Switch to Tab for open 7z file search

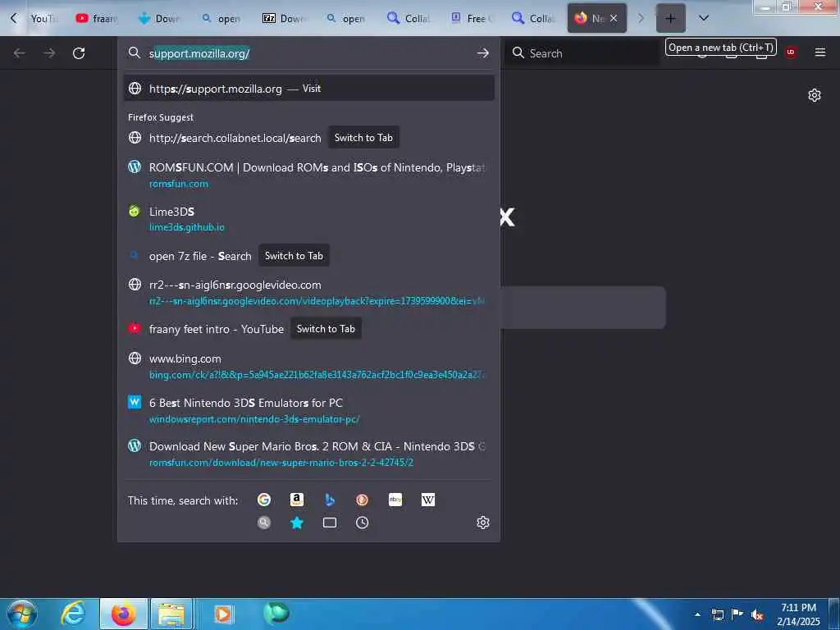(294, 256)
